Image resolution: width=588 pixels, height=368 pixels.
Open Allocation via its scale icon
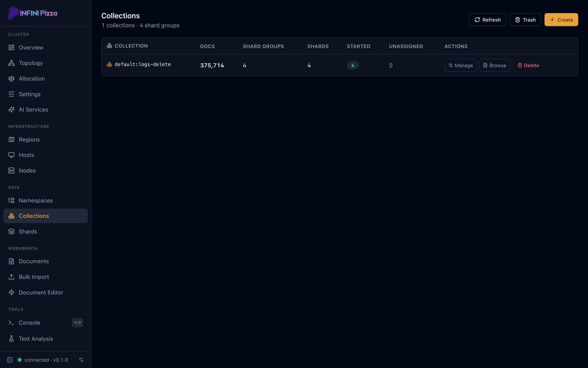[11, 79]
